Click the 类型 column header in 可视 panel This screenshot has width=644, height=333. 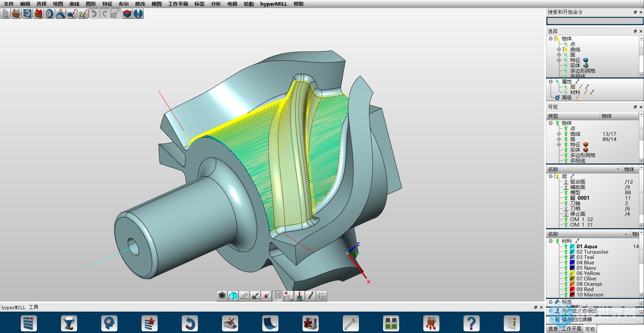click(573, 116)
